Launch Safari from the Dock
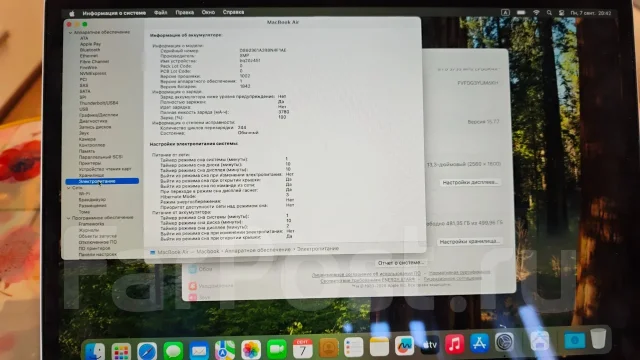640x360 pixels. 147,351
